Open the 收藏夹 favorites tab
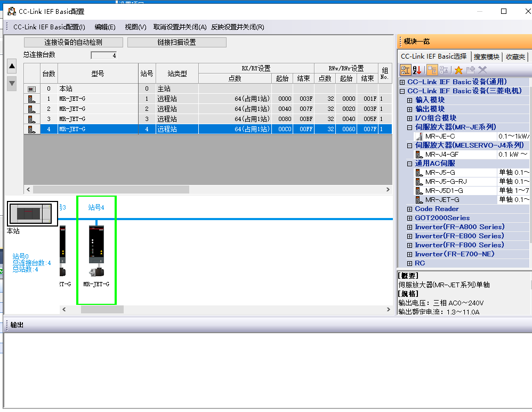This screenshot has height=412, width=532. pos(515,56)
